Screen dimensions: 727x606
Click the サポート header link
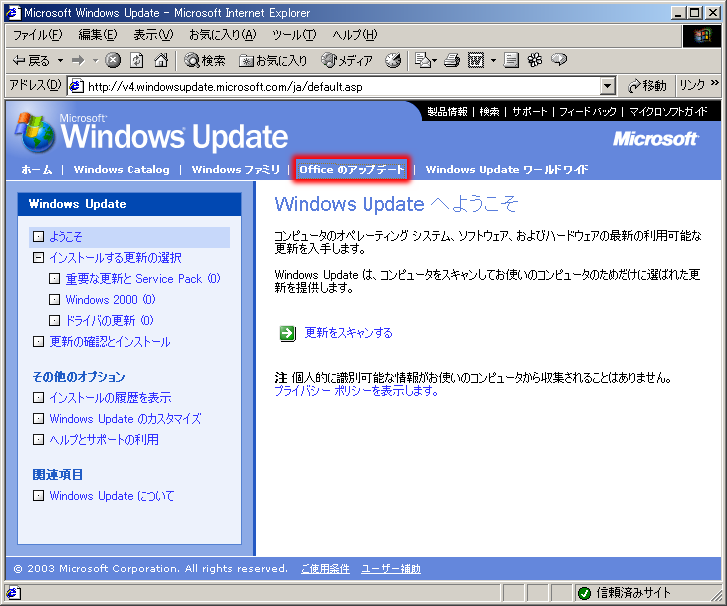coord(529,112)
